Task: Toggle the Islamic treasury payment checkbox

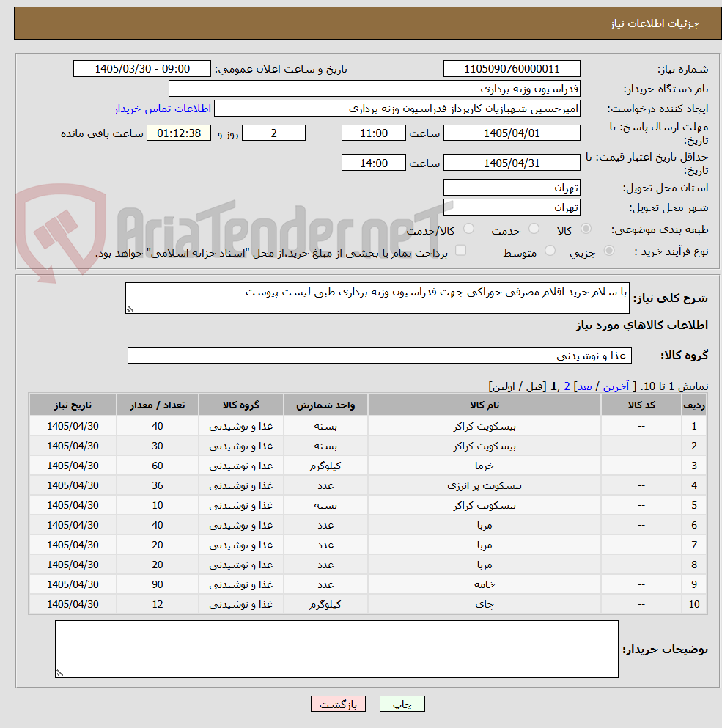Action: click(460, 251)
